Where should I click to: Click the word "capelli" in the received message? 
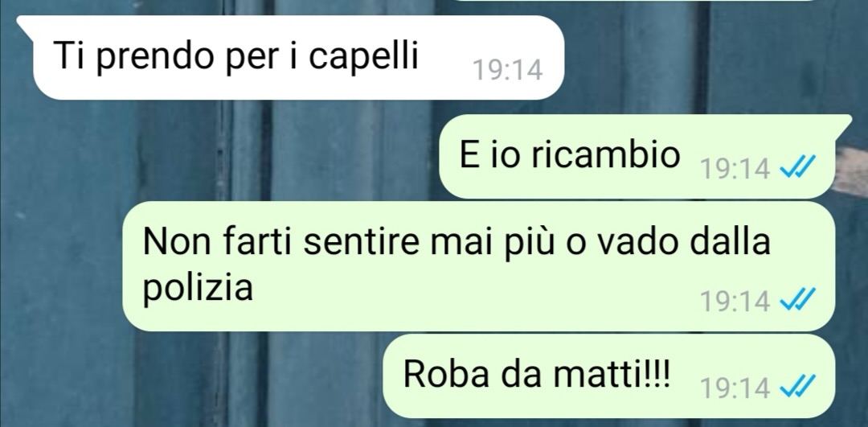coord(363,56)
